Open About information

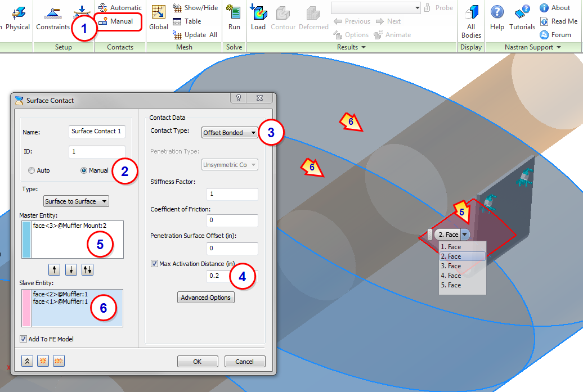555,7
